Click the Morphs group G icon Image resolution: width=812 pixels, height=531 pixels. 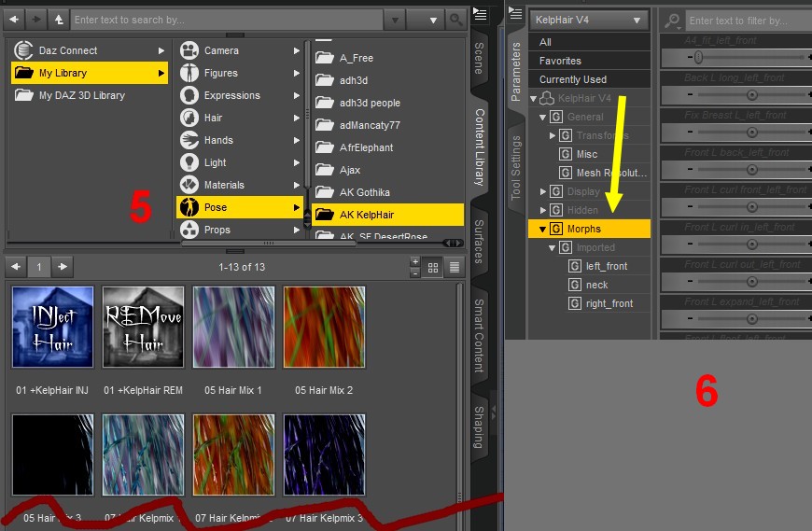pyautogui.click(x=556, y=229)
